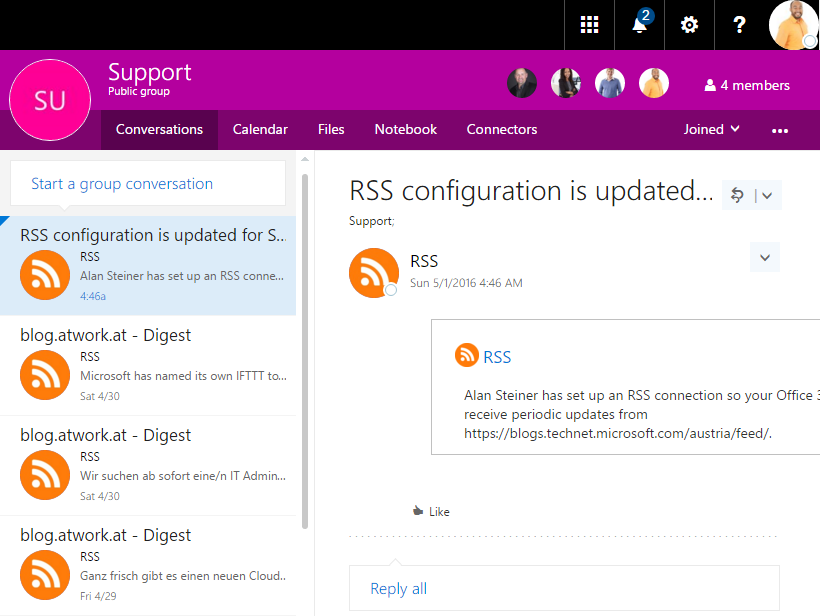Click the Reply all box
820x616 pixels.
563,588
